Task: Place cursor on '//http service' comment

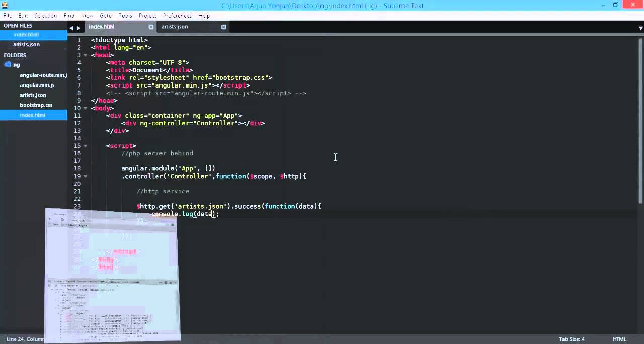Action: coord(163,191)
